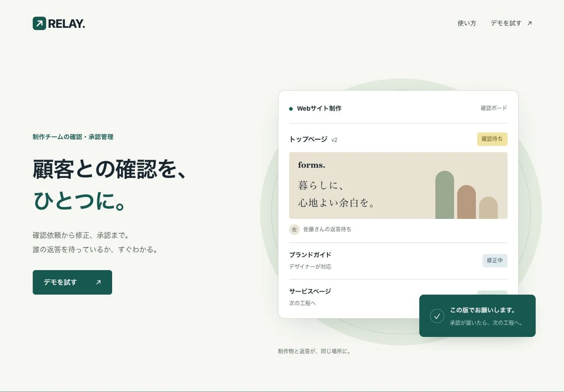
Task: Click the v2 version label
Action: click(x=334, y=140)
